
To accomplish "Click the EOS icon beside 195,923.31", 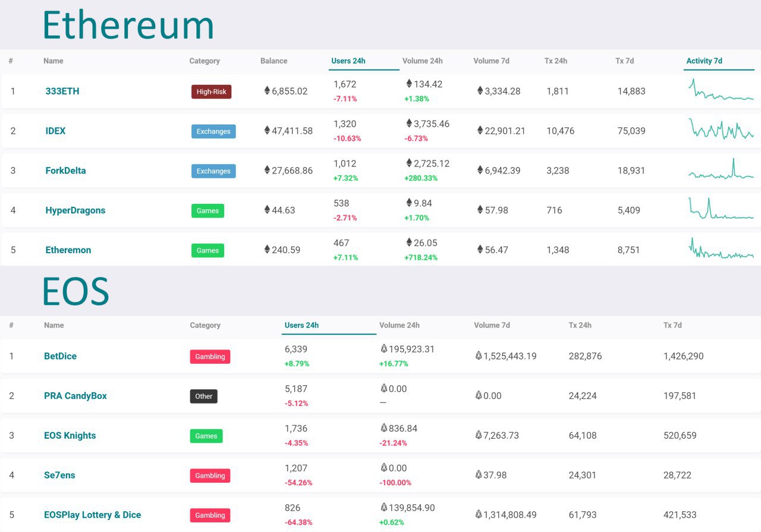I will [383, 349].
